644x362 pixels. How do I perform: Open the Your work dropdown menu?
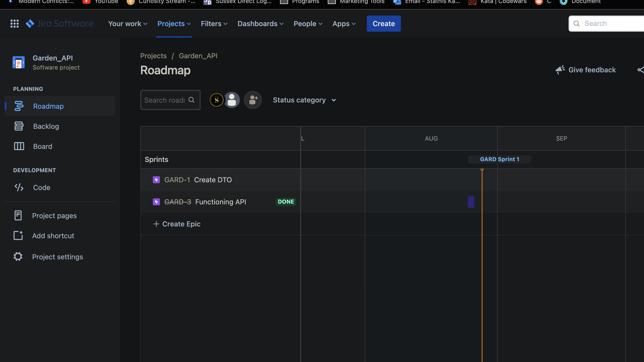tap(128, 24)
